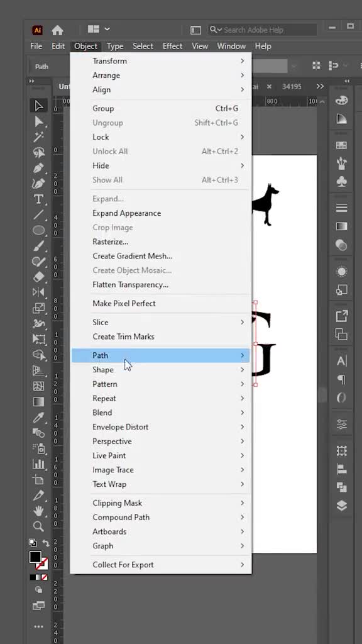This screenshot has height=644, width=362.
Task: Open the Color palette panel
Action: [x=341, y=100]
